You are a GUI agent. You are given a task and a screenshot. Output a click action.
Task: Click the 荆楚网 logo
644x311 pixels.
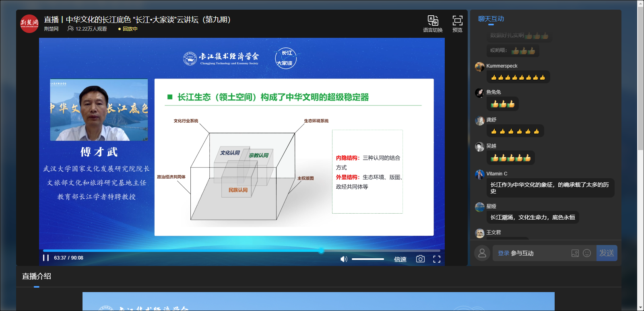pos(29,24)
